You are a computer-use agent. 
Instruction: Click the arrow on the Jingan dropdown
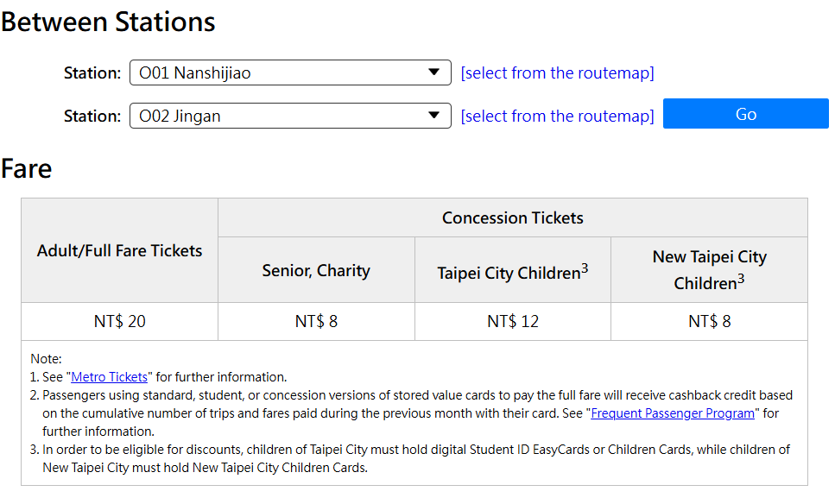[x=433, y=116]
